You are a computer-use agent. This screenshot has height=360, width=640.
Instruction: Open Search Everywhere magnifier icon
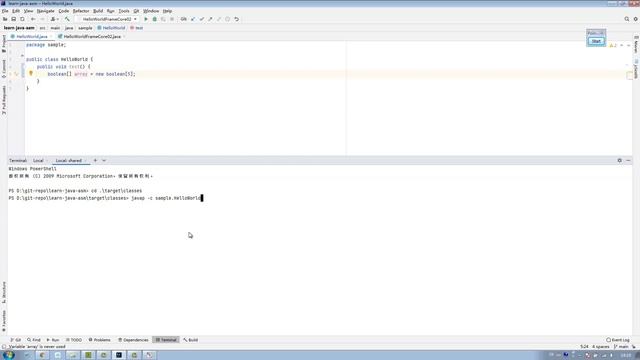[627, 19]
